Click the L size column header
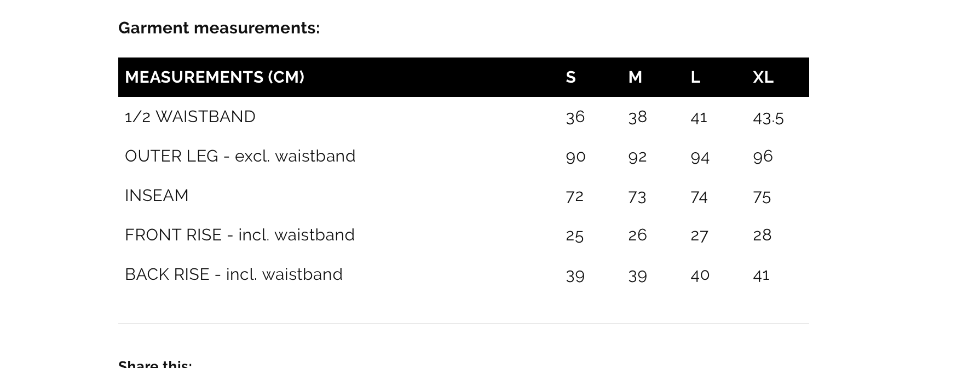This screenshot has height=368, width=980. (695, 77)
